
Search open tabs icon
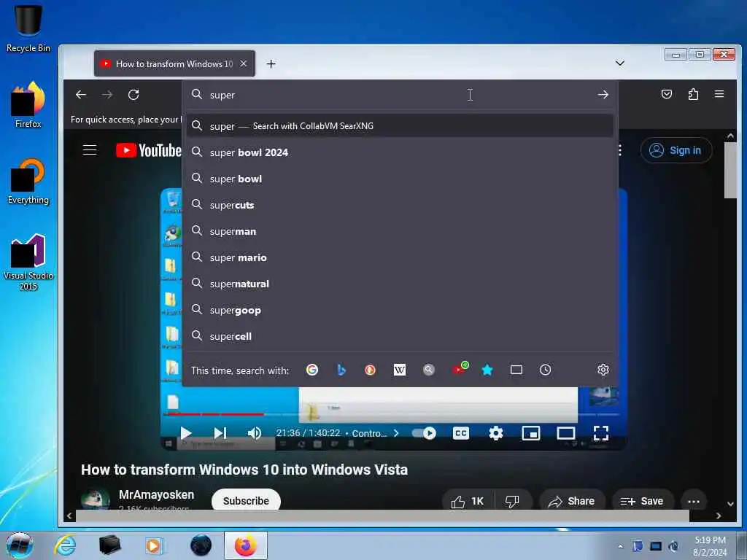pos(516,370)
